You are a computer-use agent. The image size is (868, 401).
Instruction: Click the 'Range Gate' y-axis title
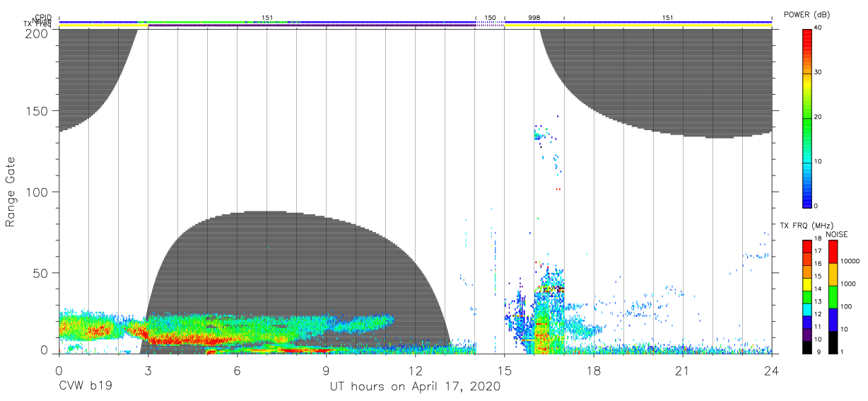11,192
